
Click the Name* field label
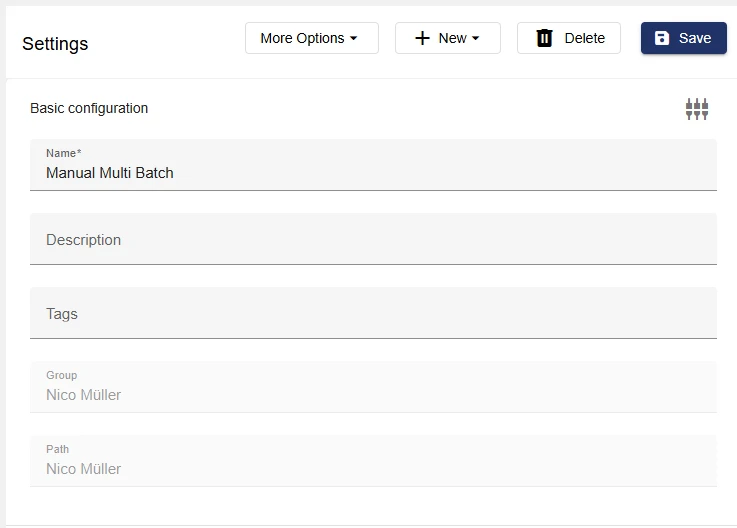(63, 153)
